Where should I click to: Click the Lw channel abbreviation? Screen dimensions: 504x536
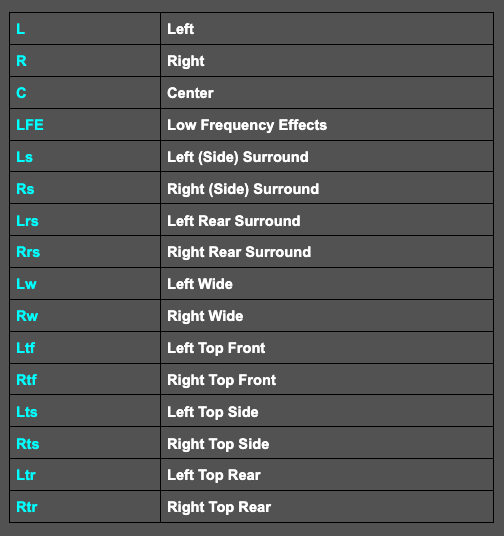tap(26, 284)
